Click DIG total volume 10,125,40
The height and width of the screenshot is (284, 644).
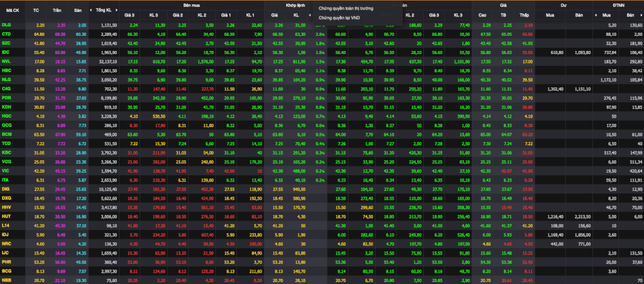pyautogui.click(x=108, y=188)
